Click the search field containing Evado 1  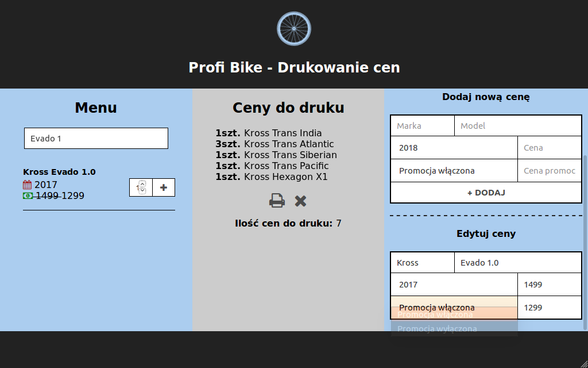pyautogui.click(x=96, y=138)
